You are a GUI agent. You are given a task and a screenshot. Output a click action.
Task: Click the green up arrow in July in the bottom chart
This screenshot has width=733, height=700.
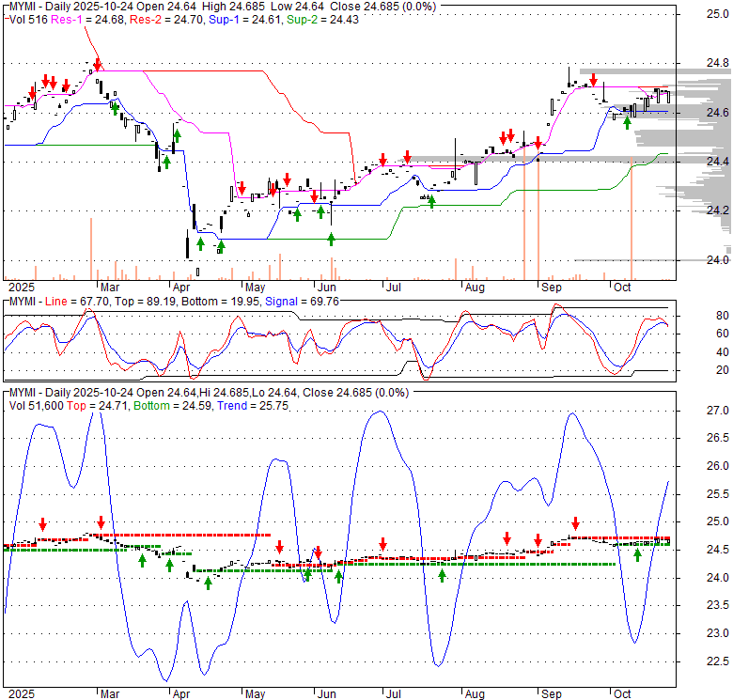coord(441,575)
